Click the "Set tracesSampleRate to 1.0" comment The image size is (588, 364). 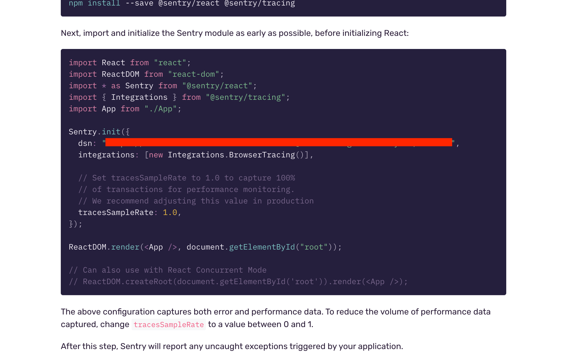coord(187,178)
